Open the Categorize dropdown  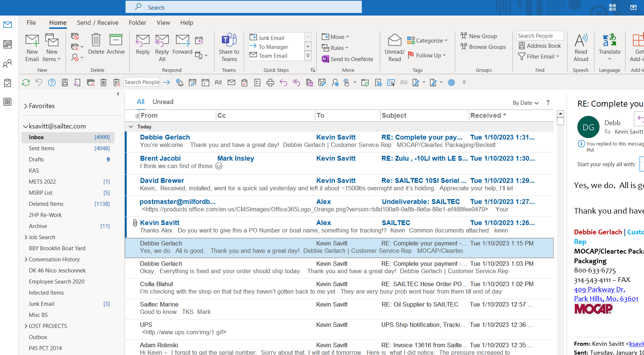[427, 41]
